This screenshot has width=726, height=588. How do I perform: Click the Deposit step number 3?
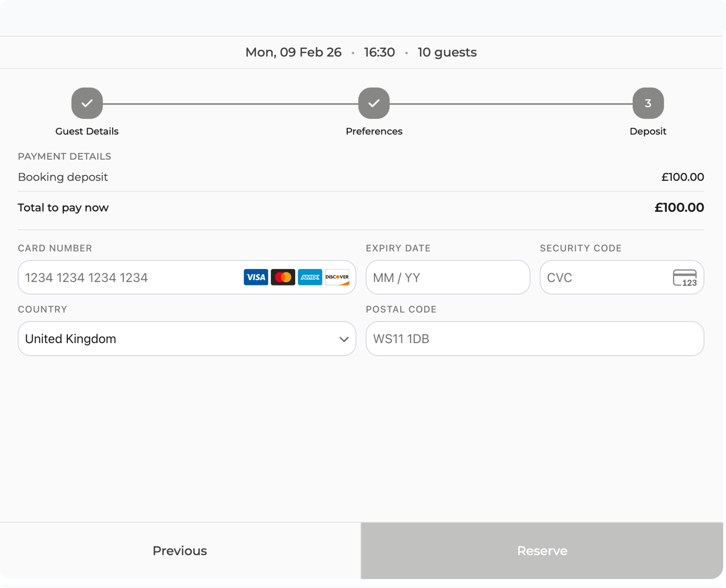[x=648, y=103]
